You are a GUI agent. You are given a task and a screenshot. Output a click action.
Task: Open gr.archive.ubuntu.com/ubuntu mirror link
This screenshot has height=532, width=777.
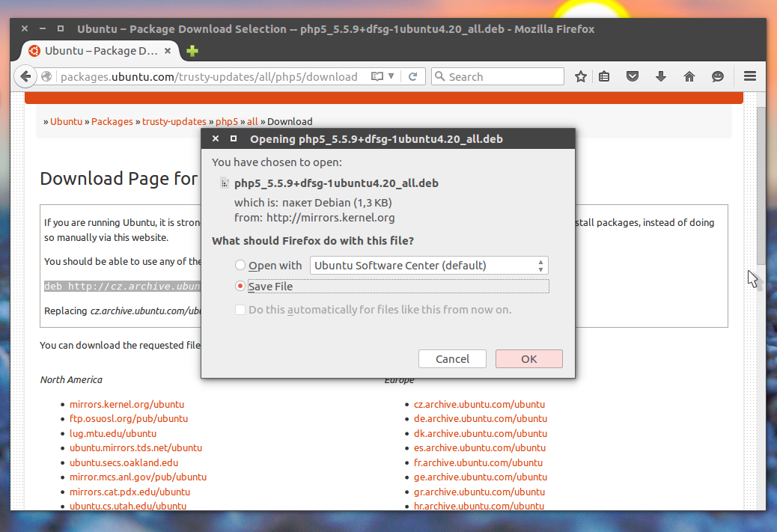click(479, 492)
